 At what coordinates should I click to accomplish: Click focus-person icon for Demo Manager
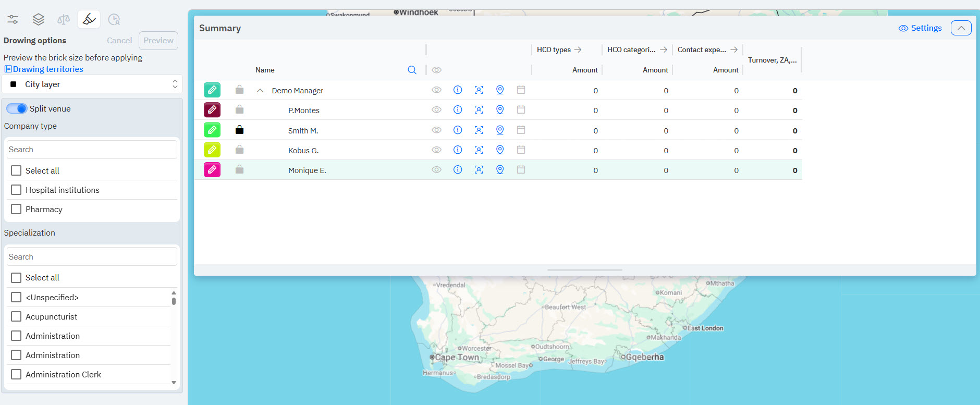click(479, 90)
